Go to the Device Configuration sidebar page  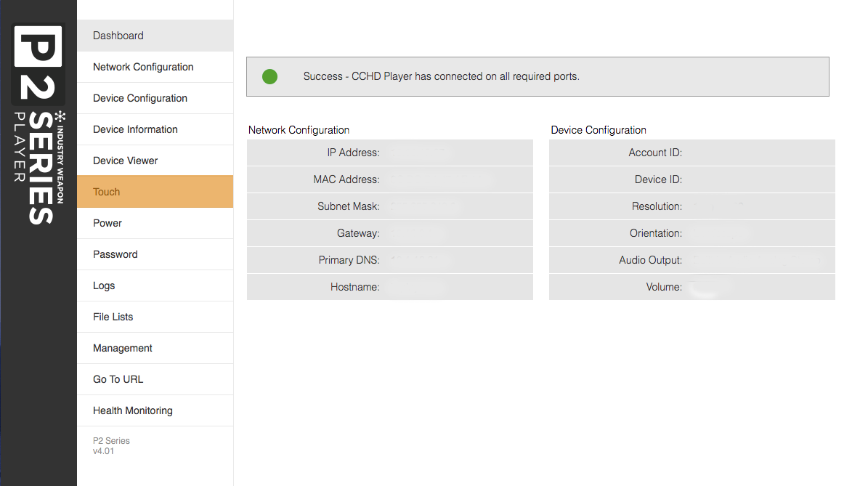click(x=155, y=98)
